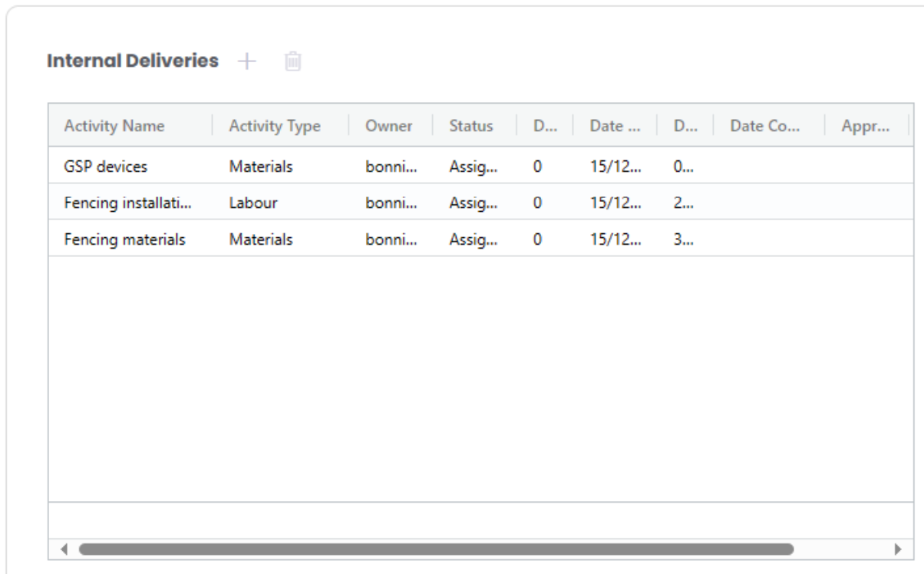The height and width of the screenshot is (574, 924).
Task: Click status cell in Fencing installati... row
Action: pyautogui.click(x=474, y=201)
